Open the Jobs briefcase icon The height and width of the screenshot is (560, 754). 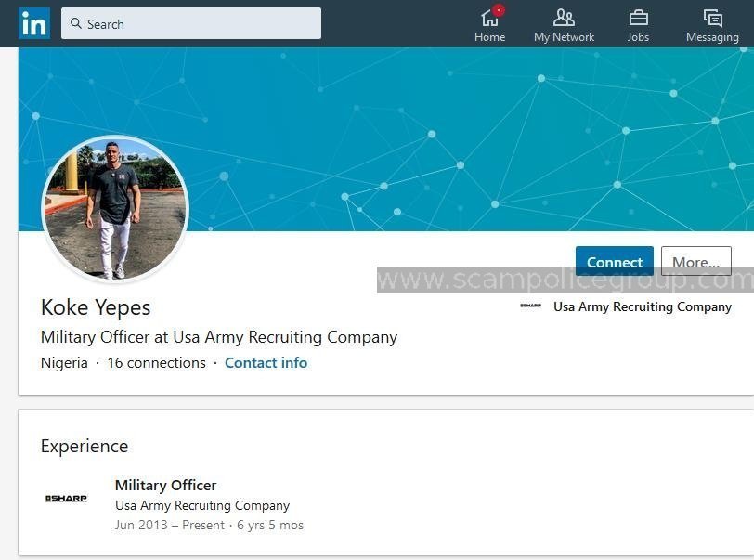click(638, 17)
